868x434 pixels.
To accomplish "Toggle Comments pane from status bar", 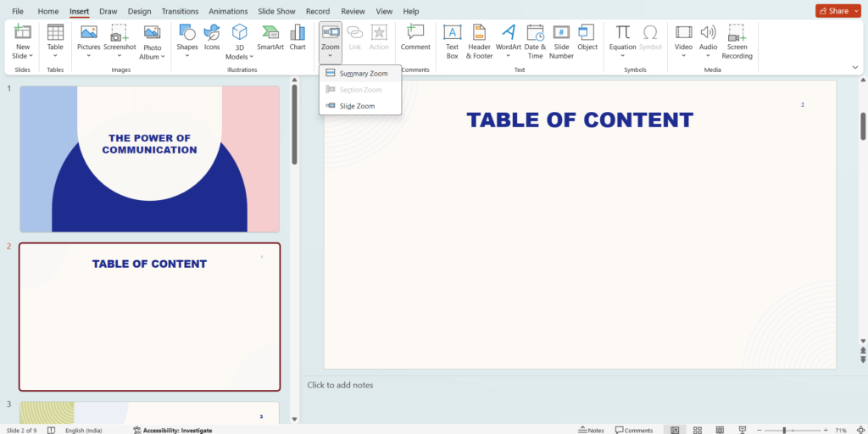I will 634,430.
